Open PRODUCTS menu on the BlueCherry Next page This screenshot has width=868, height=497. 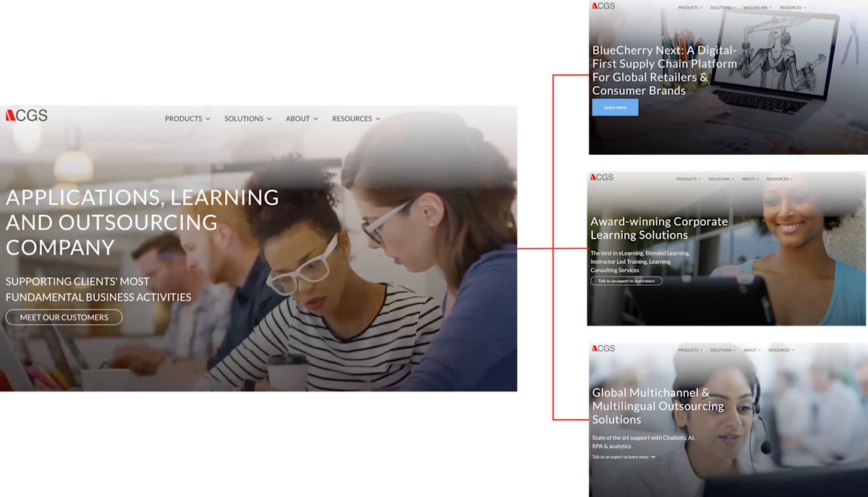pyautogui.click(x=690, y=8)
